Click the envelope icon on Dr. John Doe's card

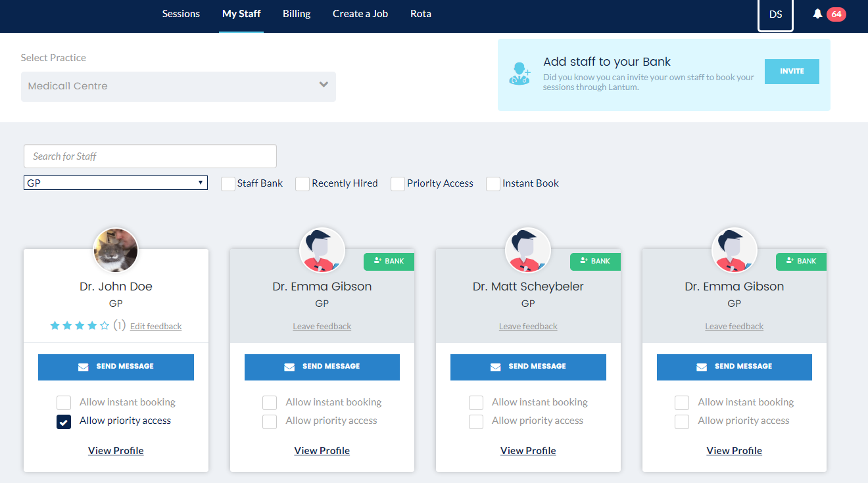pyautogui.click(x=84, y=367)
